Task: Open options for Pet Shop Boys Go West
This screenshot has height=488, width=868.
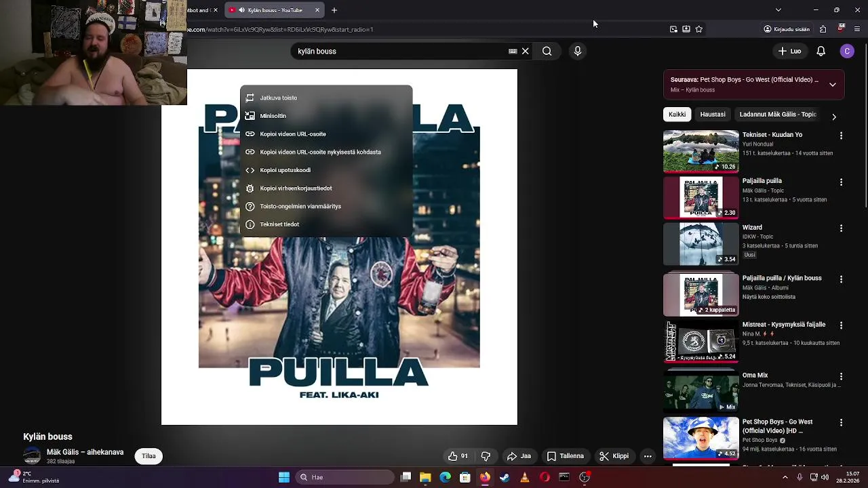Action: click(841, 423)
